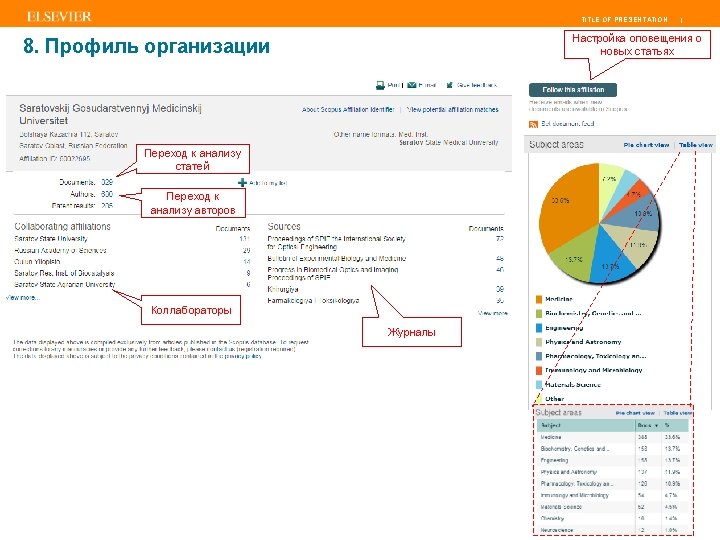Open Progress in Biomedical Optics and Imaging source
Viewport: 720px width, 540px height.
[333, 274]
